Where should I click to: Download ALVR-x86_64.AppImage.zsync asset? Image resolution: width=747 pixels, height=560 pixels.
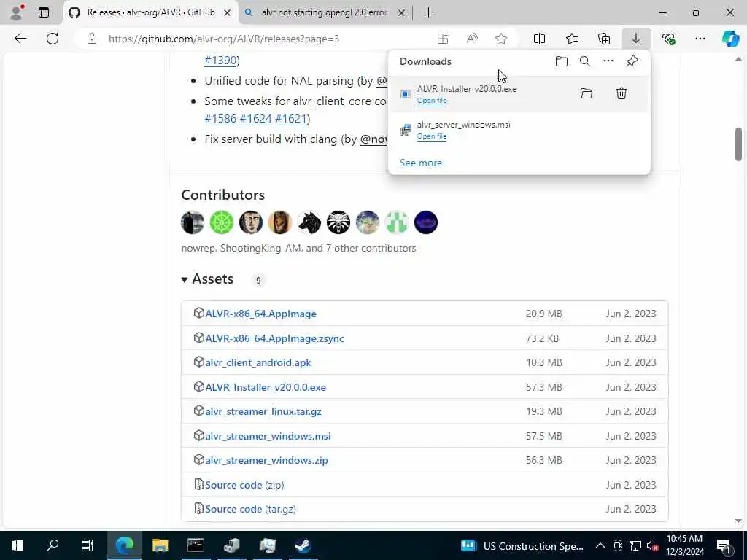274,338
